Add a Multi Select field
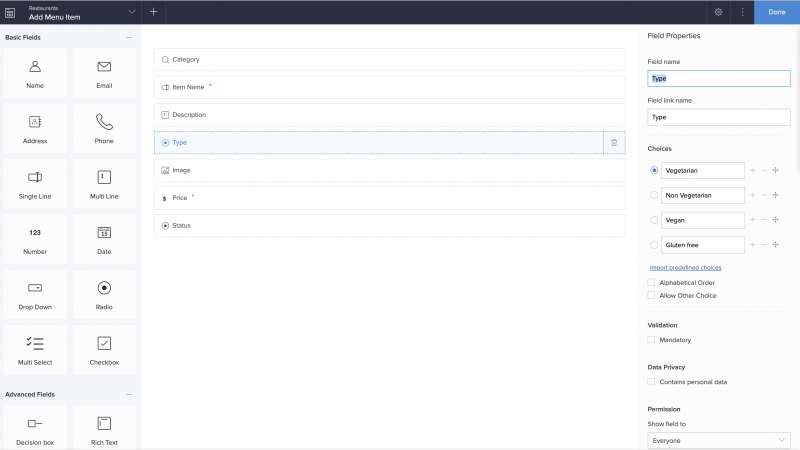The width and height of the screenshot is (800, 450). pos(35,350)
